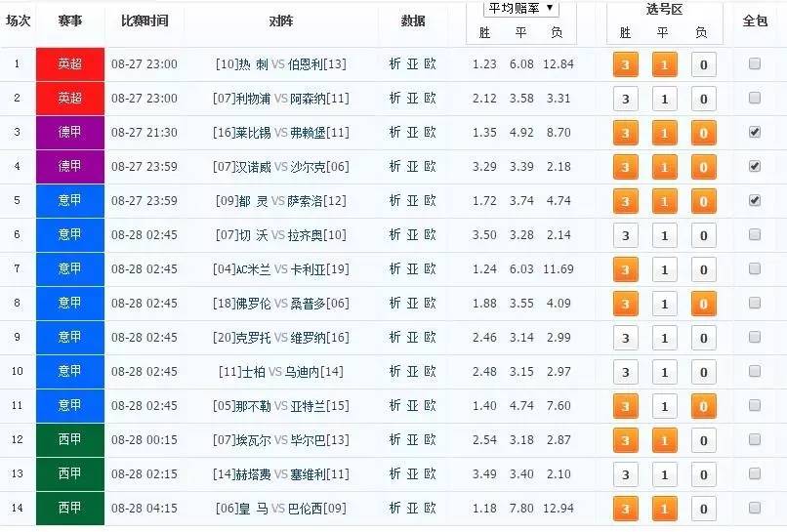Deselect loss 0 for 佛罗伦 vs 桑普多
This screenshot has height=532, width=787.
click(x=704, y=304)
